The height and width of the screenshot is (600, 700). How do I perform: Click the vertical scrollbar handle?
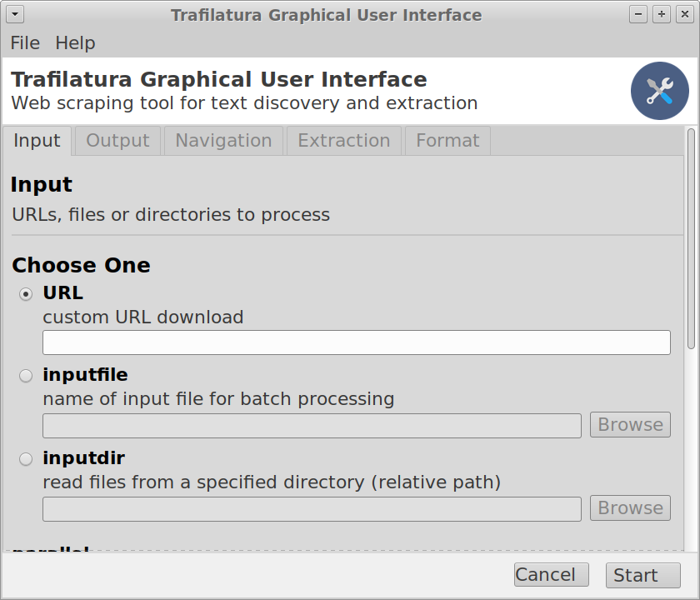coord(691,238)
